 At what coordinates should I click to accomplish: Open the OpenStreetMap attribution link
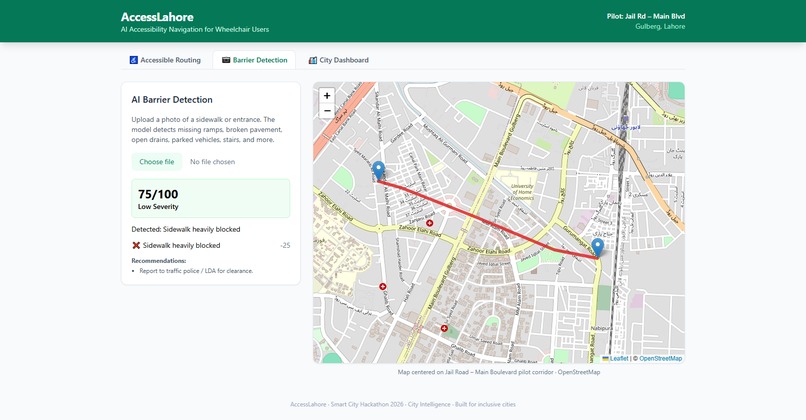tap(661, 358)
